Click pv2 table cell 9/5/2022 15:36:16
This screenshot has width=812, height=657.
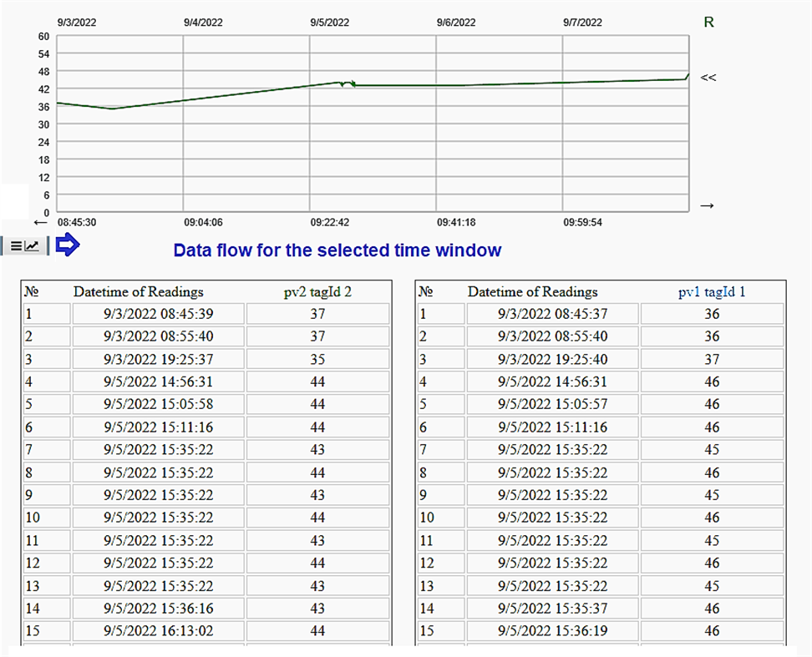158,609
